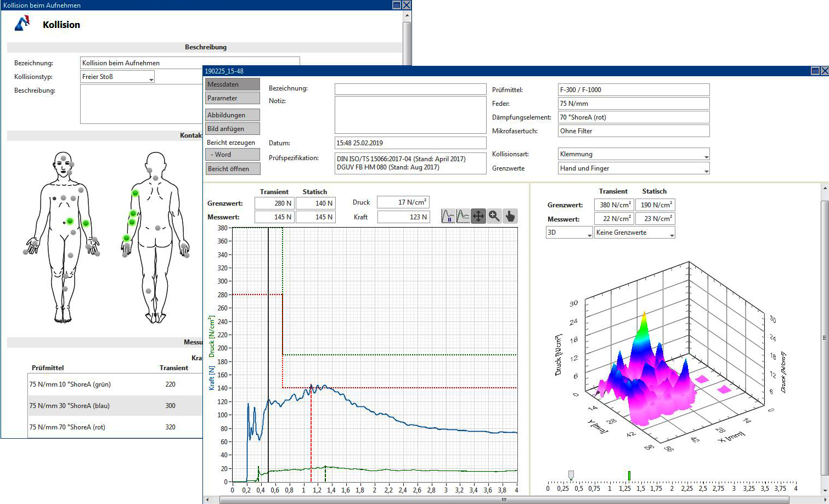Select the pan/move arrows tool
Screen dimensions: 829x504
[478, 216]
